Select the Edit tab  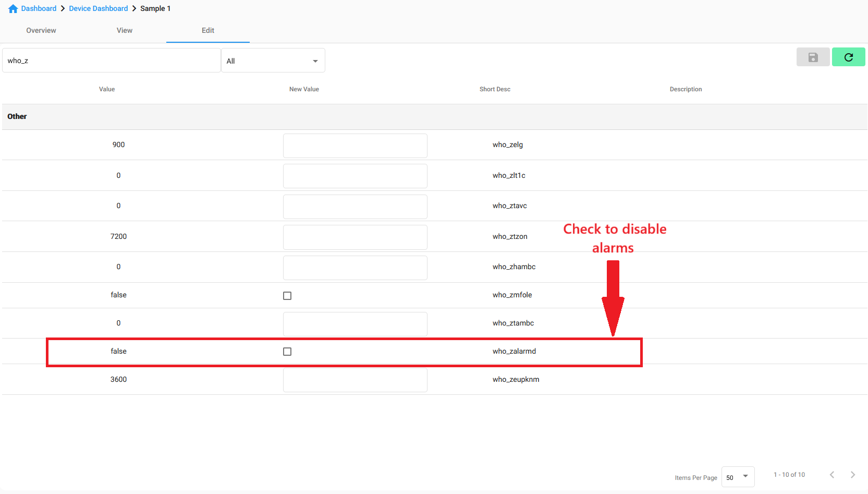[x=208, y=30]
